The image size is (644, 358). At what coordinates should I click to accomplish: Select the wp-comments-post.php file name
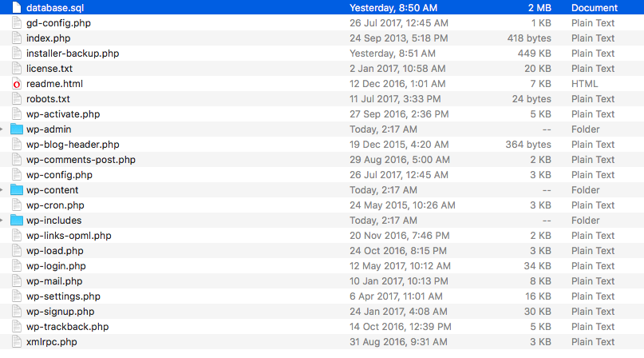(x=81, y=160)
